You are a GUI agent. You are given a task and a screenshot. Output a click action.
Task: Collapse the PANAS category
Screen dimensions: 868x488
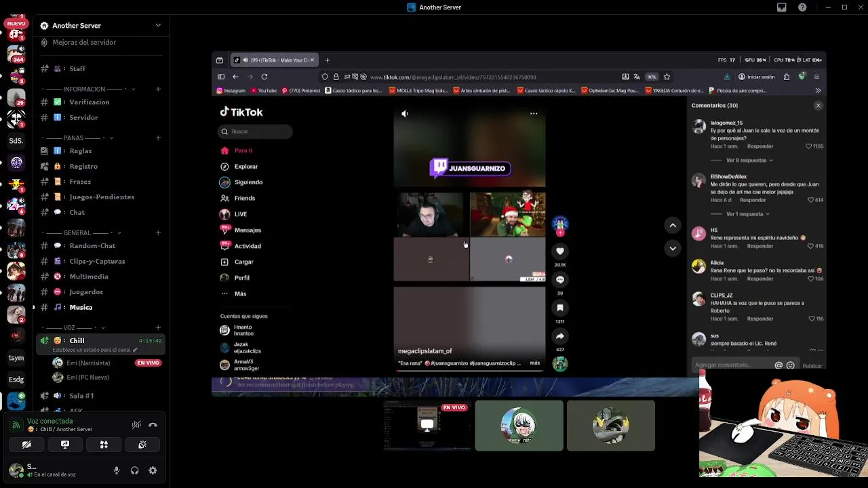tap(77, 138)
